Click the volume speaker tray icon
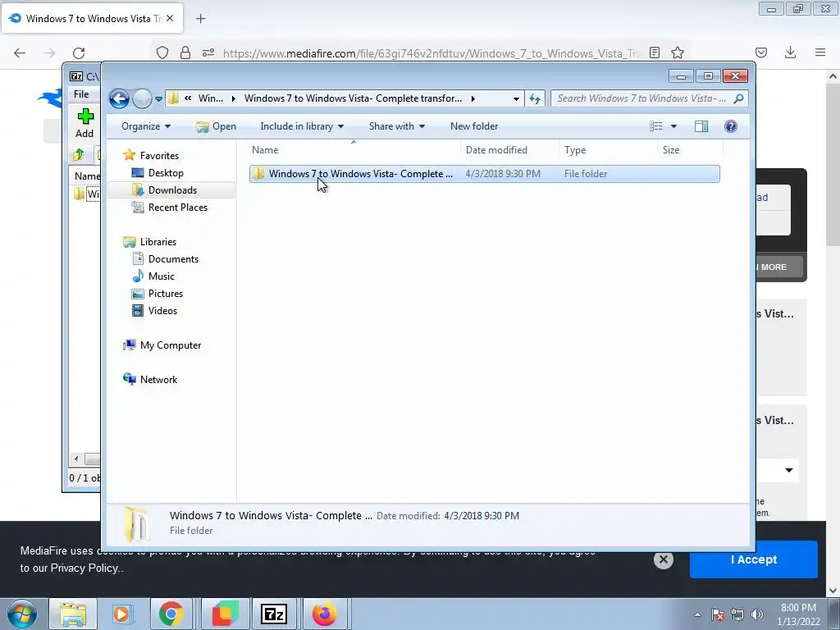The image size is (840, 630). coord(757,614)
